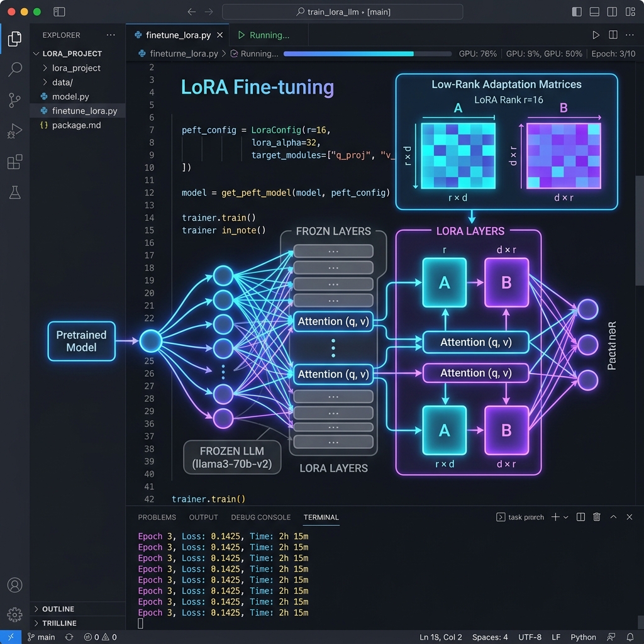The image size is (644, 644).
Task: Run the Python file with play icon
Action: [596, 35]
